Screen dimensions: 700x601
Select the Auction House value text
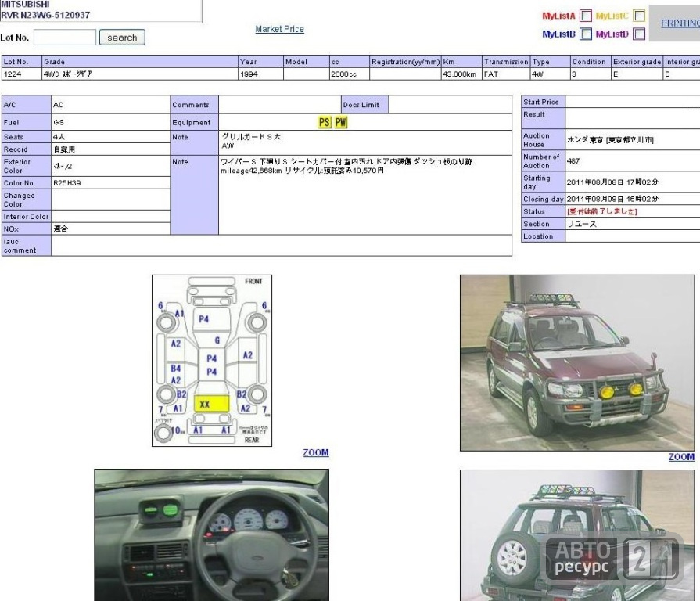pyautogui.click(x=610, y=140)
